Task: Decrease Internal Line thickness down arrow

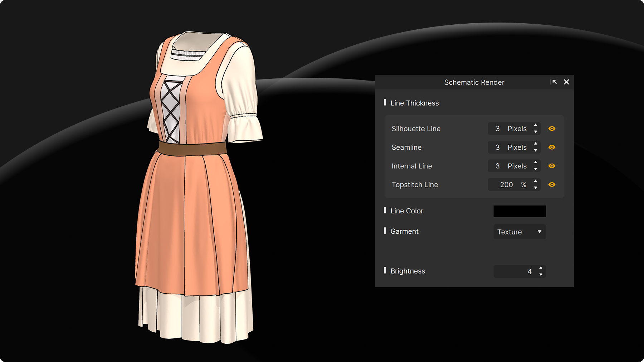Action: tap(536, 169)
